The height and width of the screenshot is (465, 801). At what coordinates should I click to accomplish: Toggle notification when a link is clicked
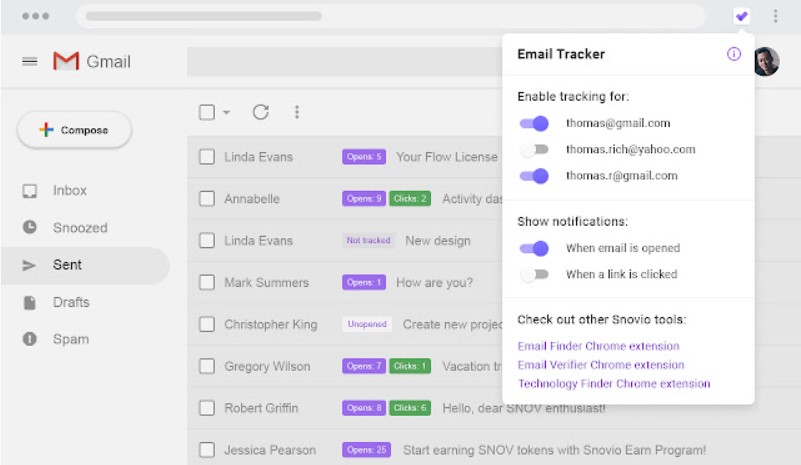coord(534,274)
